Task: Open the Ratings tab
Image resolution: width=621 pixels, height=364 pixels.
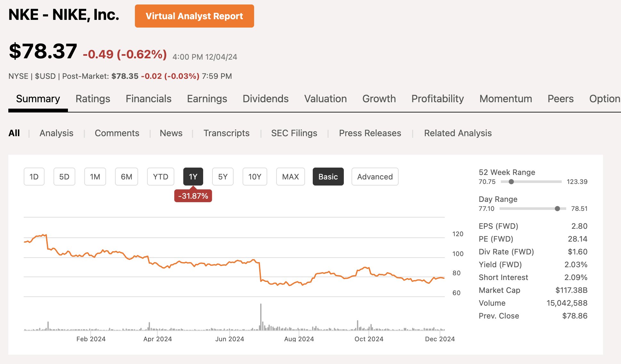Action: (x=93, y=99)
